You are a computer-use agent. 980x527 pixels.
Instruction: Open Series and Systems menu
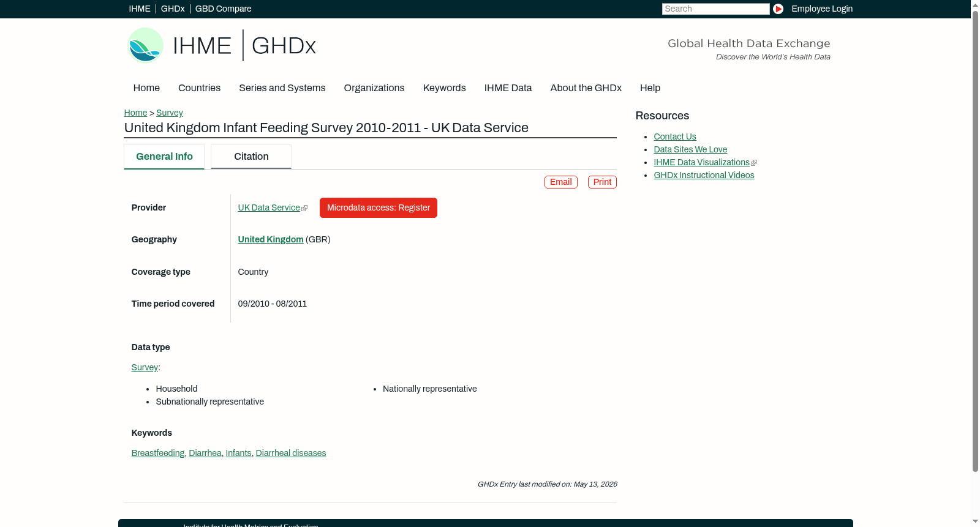tap(282, 88)
